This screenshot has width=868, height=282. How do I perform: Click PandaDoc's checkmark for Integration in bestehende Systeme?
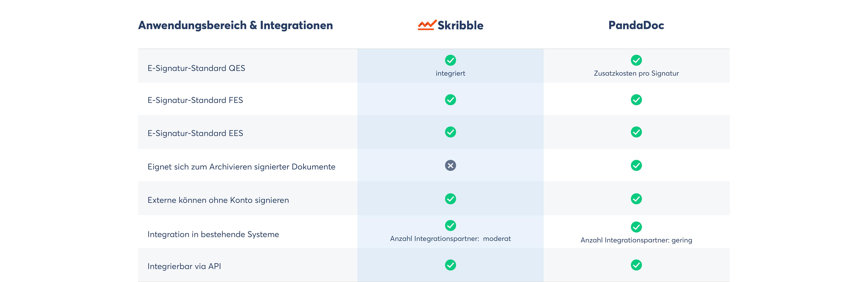point(636,227)
